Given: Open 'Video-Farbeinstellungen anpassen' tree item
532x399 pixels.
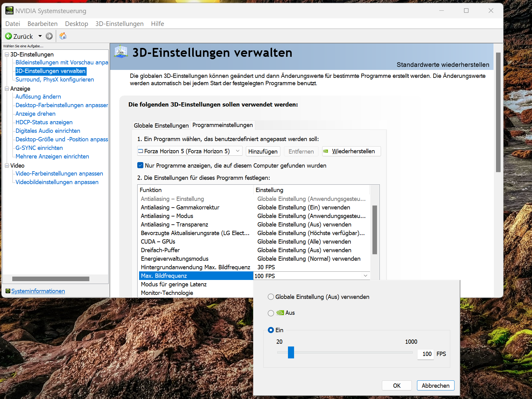Looking at the screenshot, I should [x=59, y=173].
